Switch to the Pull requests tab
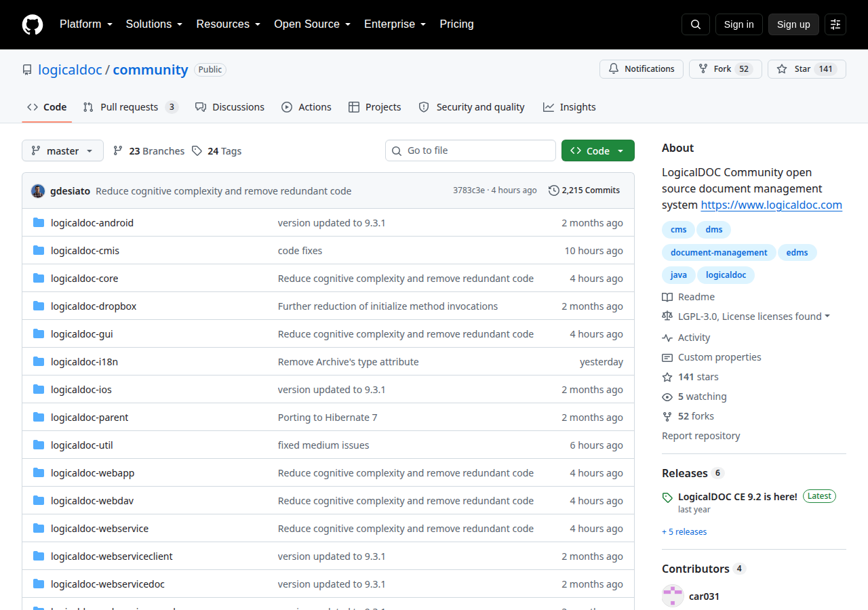This screenshot has height=610, width=868. [x=130, y=107]
